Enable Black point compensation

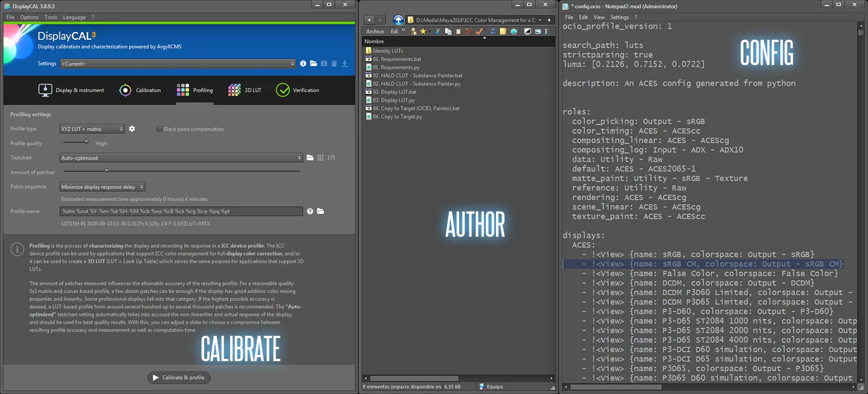tap(159, 128)
